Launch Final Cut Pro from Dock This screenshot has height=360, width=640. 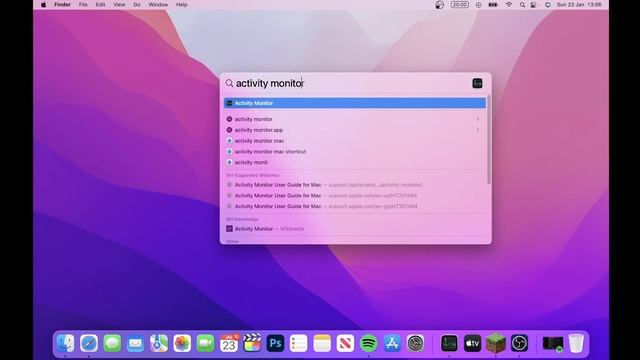pyautogui.click(x=252, y=343)
